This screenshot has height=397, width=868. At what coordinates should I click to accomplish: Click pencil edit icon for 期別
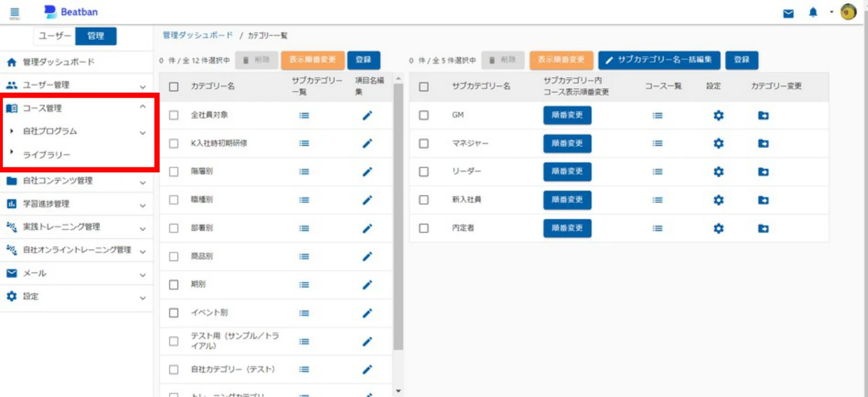(x=368, y=284)
